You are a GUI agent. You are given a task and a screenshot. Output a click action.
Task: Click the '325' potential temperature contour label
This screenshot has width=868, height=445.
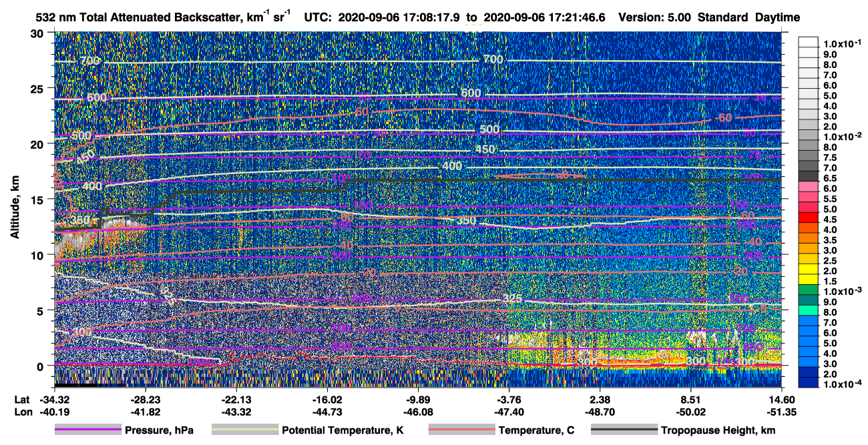pyautogui.click(x=512, y=298)
